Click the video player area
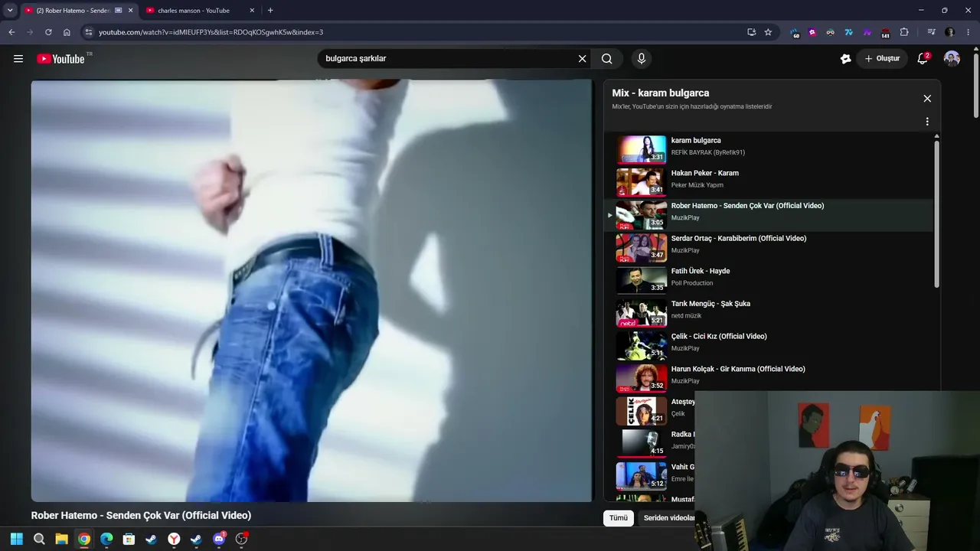This screenshot has width=980, height=551. pos(312,291)
